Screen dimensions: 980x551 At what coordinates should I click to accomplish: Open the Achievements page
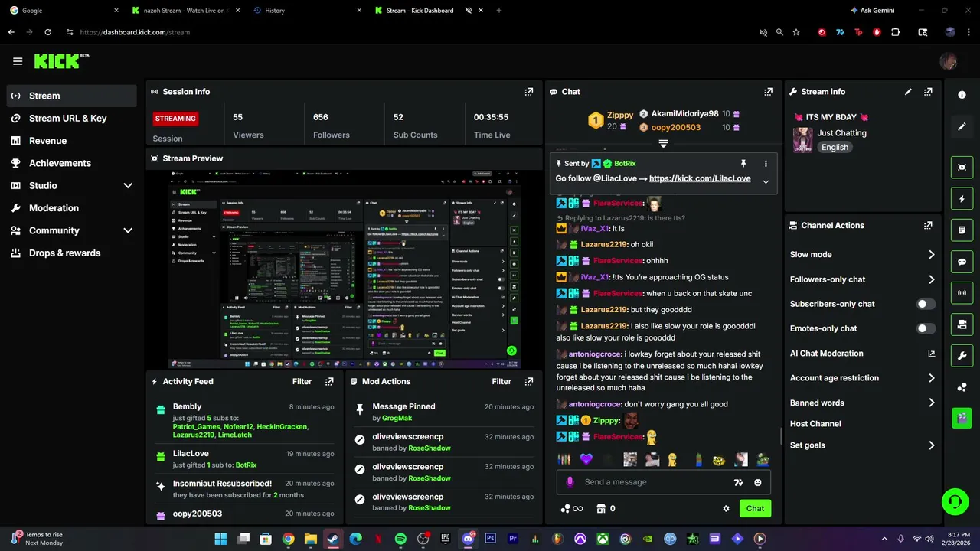coord(72,163)
